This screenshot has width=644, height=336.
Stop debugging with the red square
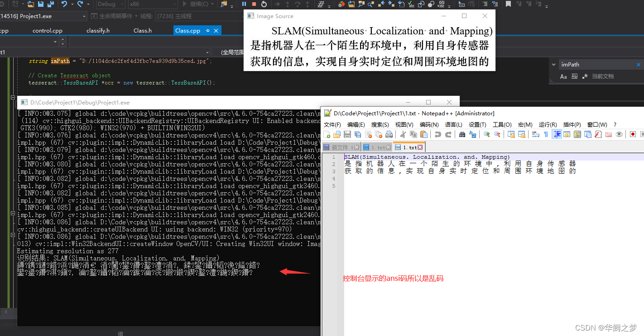254,4
